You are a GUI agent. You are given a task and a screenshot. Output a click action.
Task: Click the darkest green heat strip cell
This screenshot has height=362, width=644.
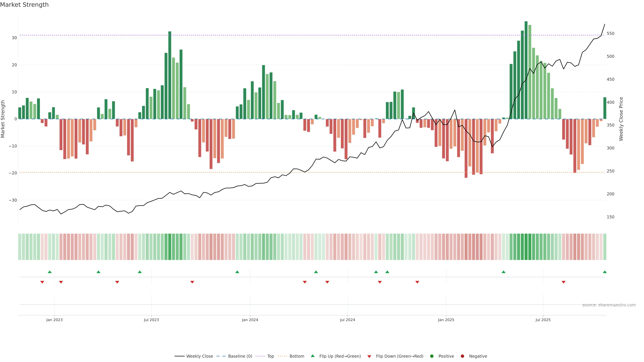pyautogui.click(x=526, y=247)
